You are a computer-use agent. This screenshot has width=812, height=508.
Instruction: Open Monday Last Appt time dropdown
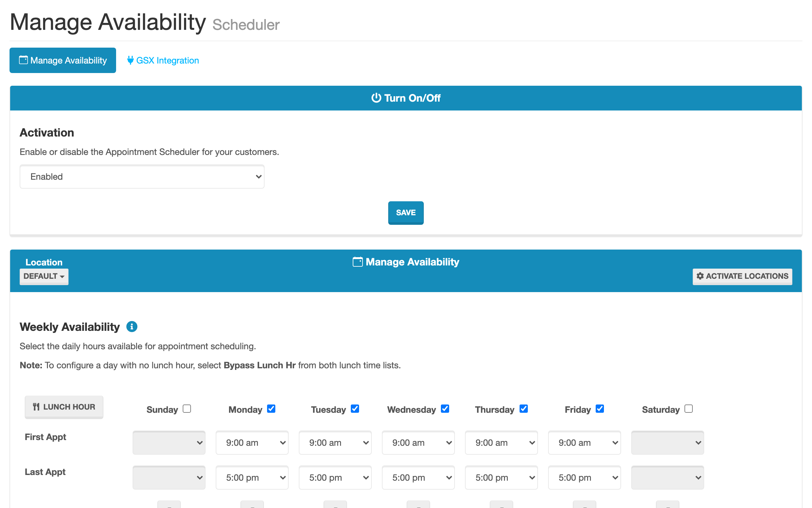tap(252, 478)
